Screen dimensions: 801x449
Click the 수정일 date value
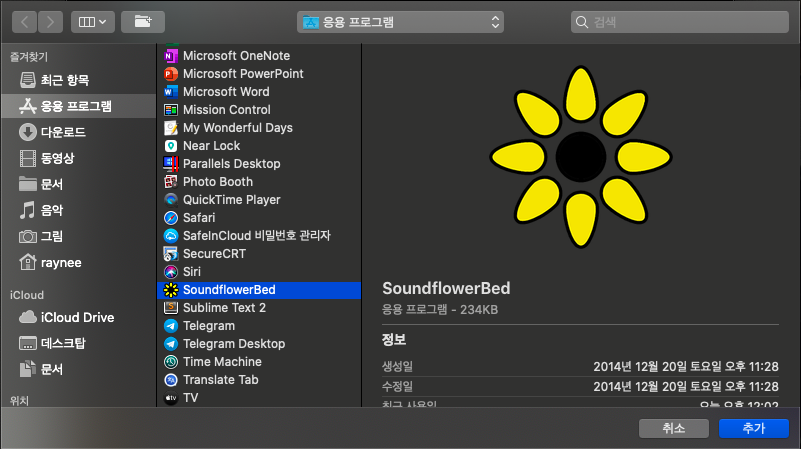[686, 387]
